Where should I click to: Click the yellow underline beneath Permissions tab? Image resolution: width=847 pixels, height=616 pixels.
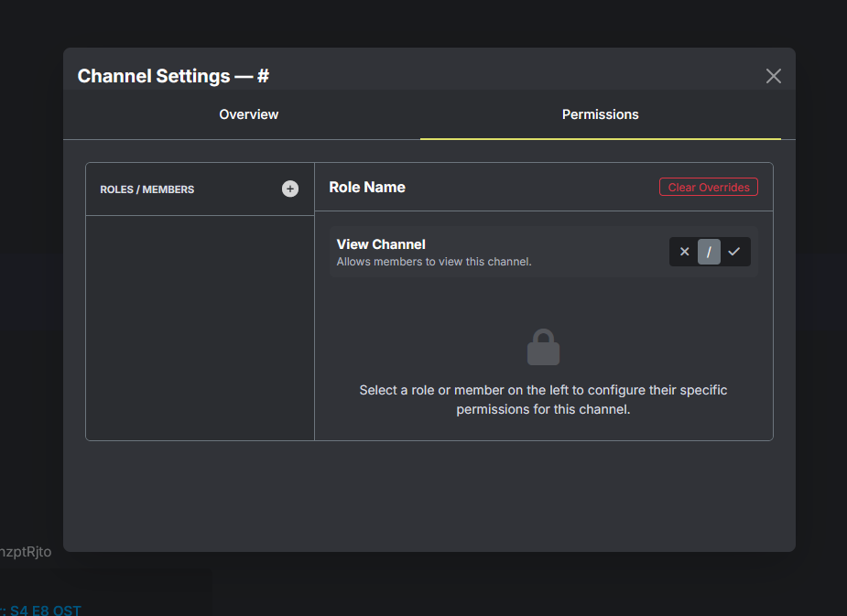[600, 138]
